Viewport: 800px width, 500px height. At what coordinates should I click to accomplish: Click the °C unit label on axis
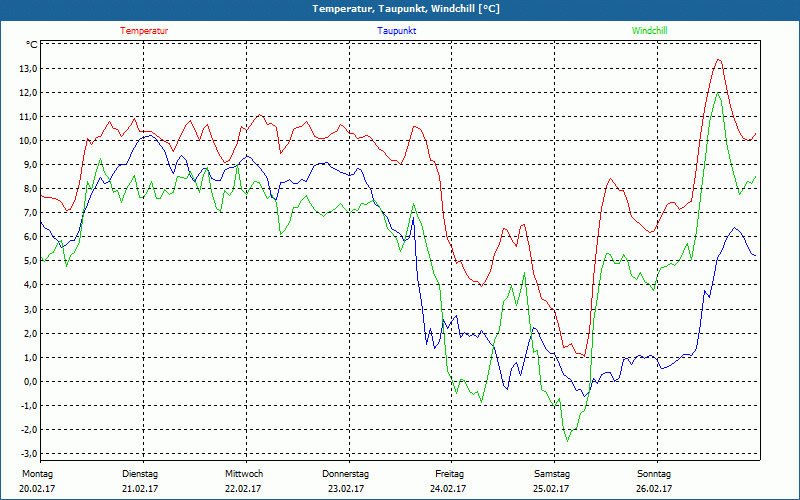click(x=32, y=45)
